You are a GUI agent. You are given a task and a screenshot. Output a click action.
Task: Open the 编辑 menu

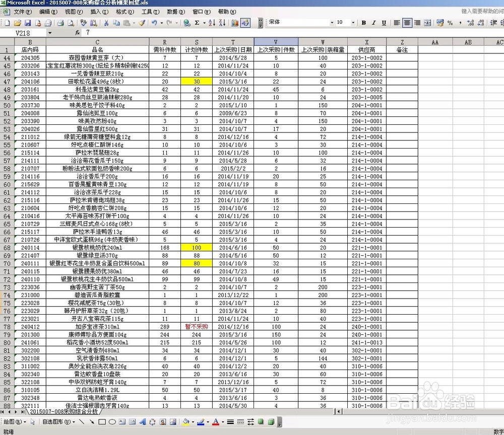point(48,12)
